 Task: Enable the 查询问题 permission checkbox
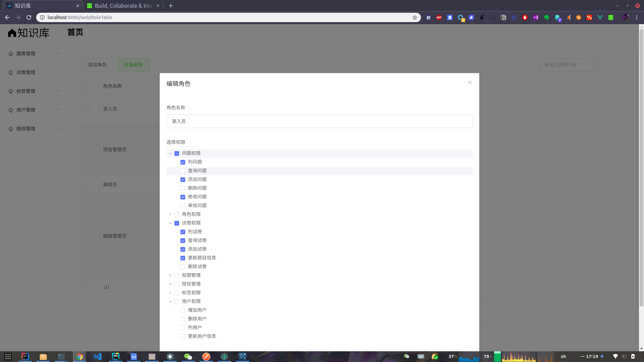pyautogui.click(x=183, y=171)
